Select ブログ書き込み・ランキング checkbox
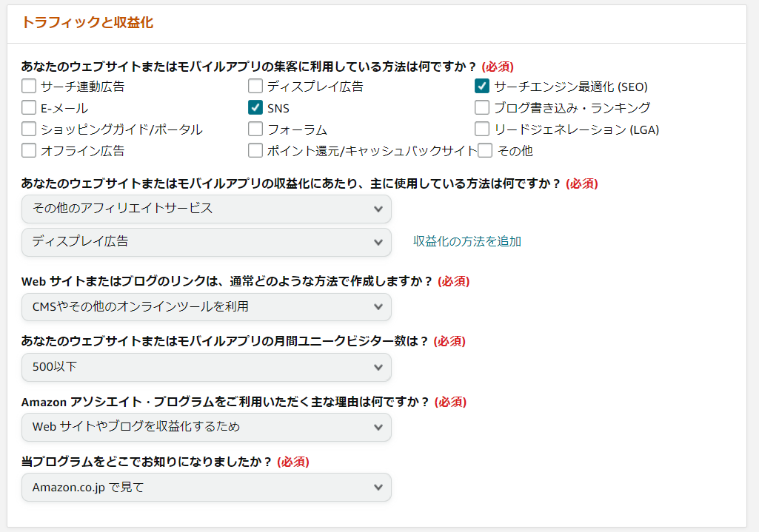The width and height of the screenshot is (759, 532). pos(482,108)
